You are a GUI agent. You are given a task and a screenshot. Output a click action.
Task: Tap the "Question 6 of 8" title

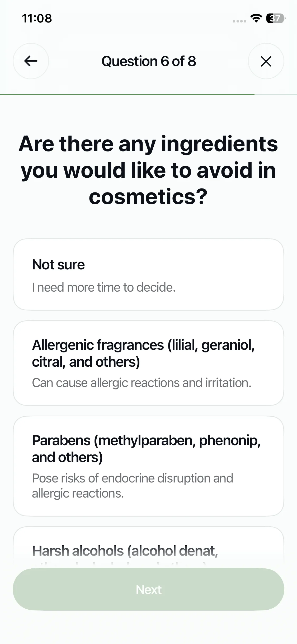[x=149, y=61]
